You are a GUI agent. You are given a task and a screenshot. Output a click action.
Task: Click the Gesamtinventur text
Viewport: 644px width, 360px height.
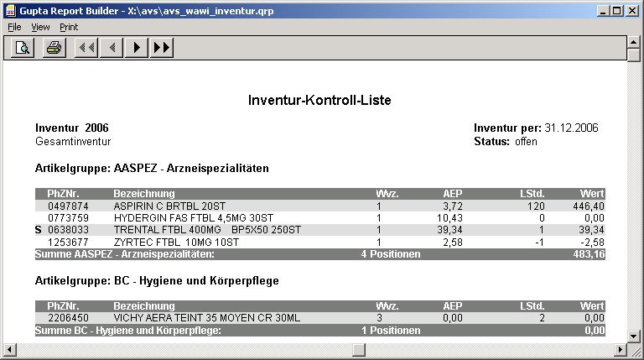click(x=73, y=141)
